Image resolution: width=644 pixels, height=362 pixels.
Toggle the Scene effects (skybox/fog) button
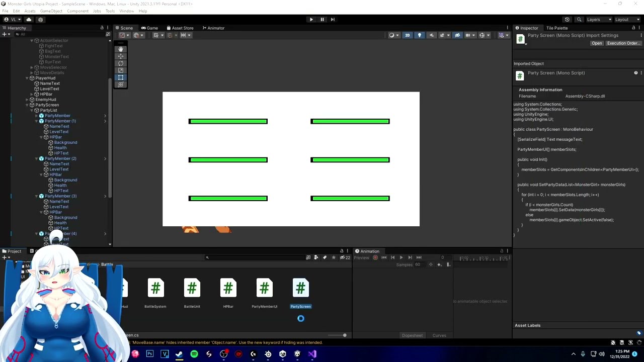(443, 35)
